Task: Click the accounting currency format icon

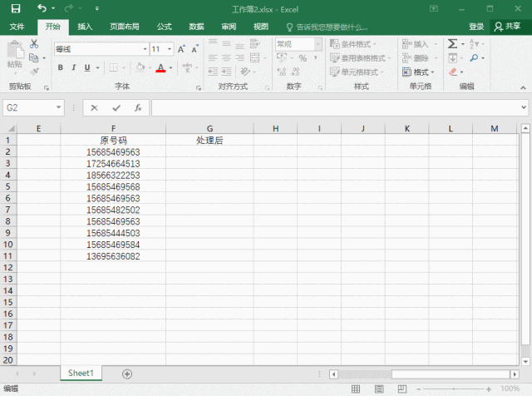Action: point(281,57)
